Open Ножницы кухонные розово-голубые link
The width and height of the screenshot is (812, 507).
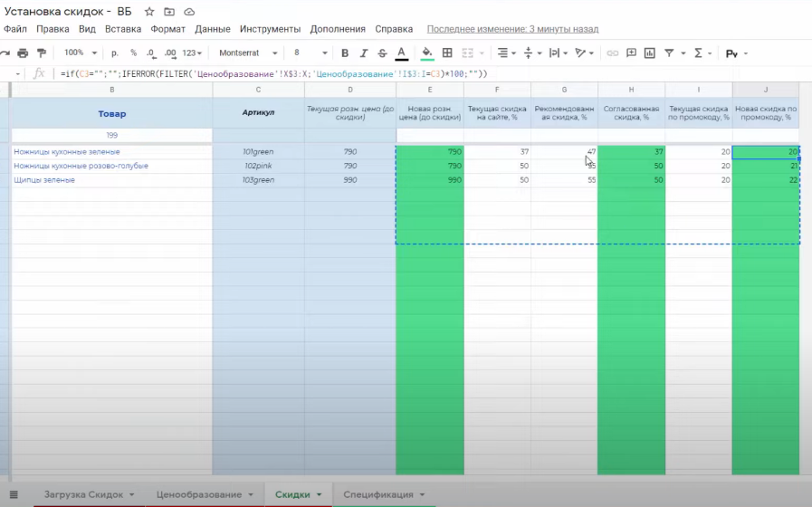click(x=81, y=166)
